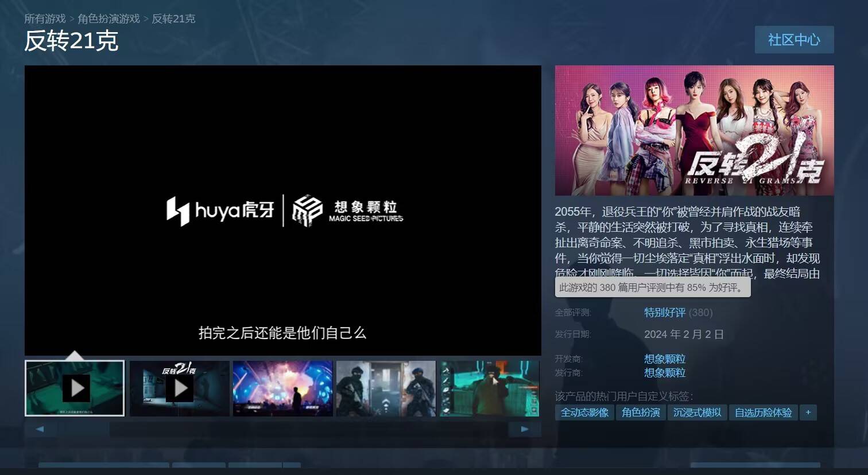Select the 自选历险体验 tag

tap(763, 412)
